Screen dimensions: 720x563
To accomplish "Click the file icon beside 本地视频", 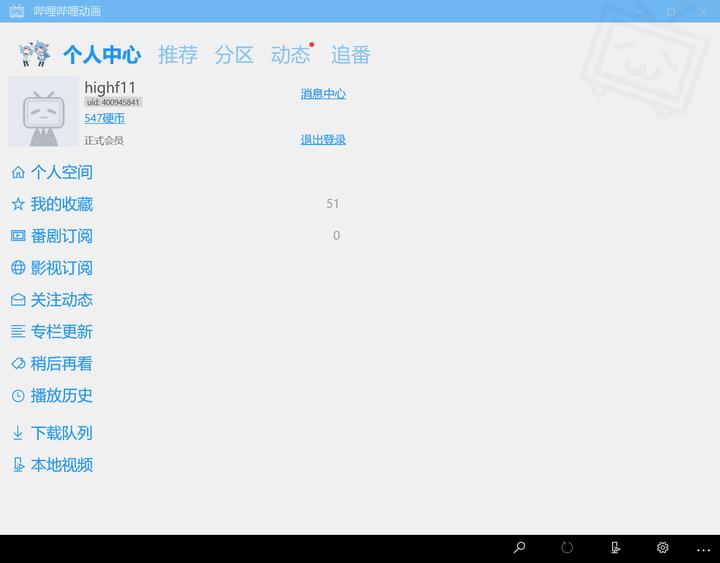I will pos(18,465).
